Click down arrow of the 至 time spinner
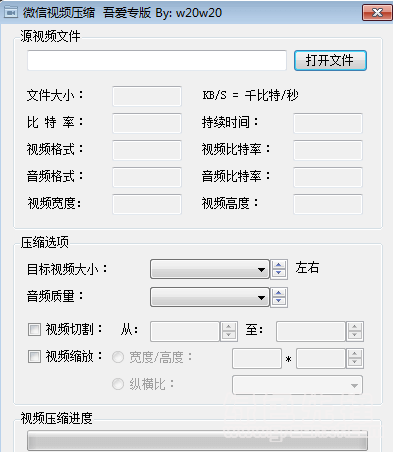The height and width of the screenshot is (452, 393). (x=355, y=335)
